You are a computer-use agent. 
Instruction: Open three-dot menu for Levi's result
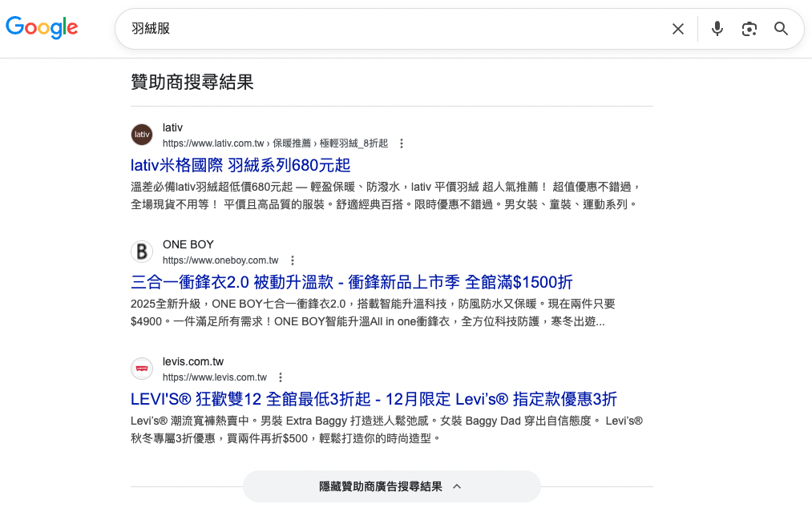coord(280,377)
